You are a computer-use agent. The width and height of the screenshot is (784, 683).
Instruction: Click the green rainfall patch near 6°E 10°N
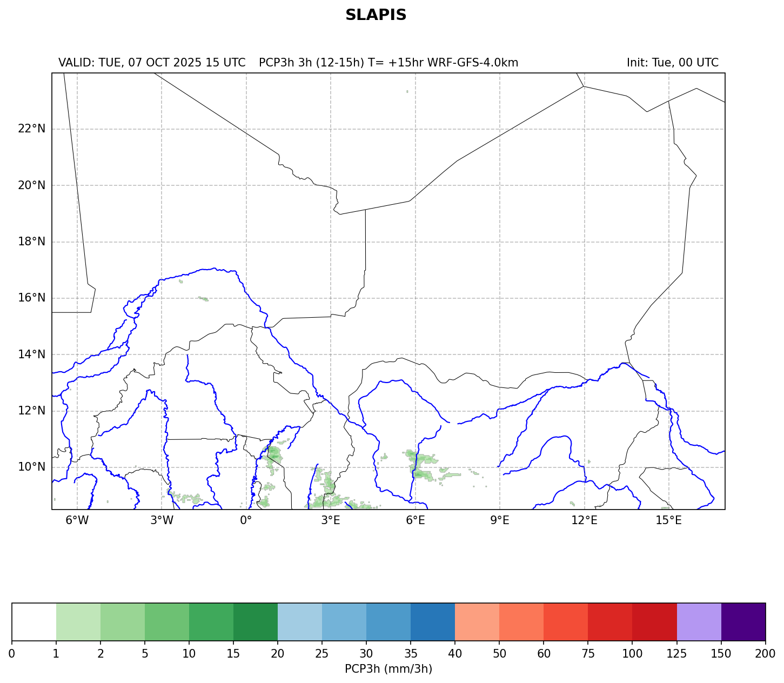point(420,464)
